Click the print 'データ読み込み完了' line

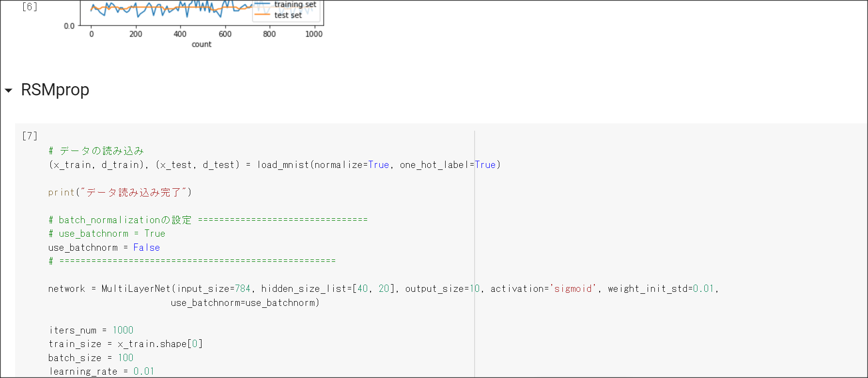[120, 193]
